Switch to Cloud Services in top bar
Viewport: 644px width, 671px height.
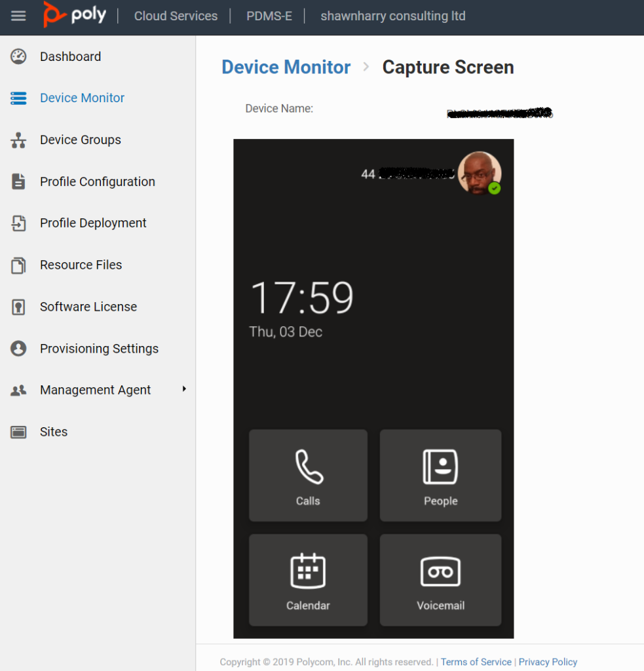tap(176, 16)
